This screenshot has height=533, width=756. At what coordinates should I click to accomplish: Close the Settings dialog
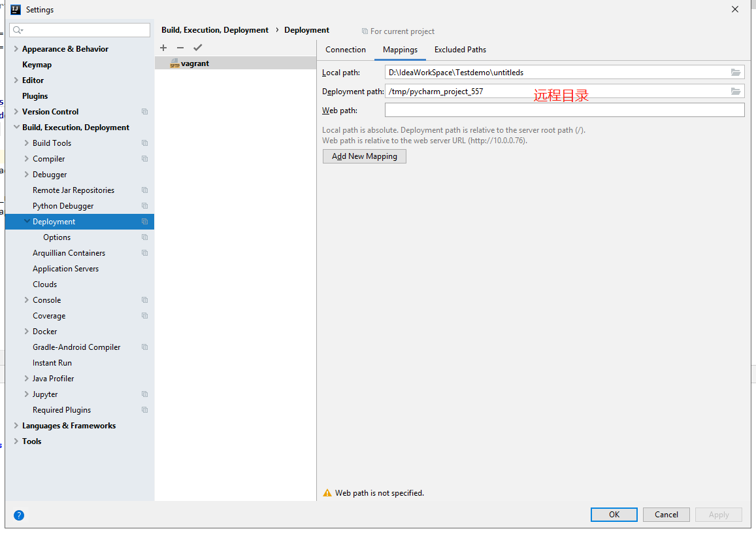[735, 10]
